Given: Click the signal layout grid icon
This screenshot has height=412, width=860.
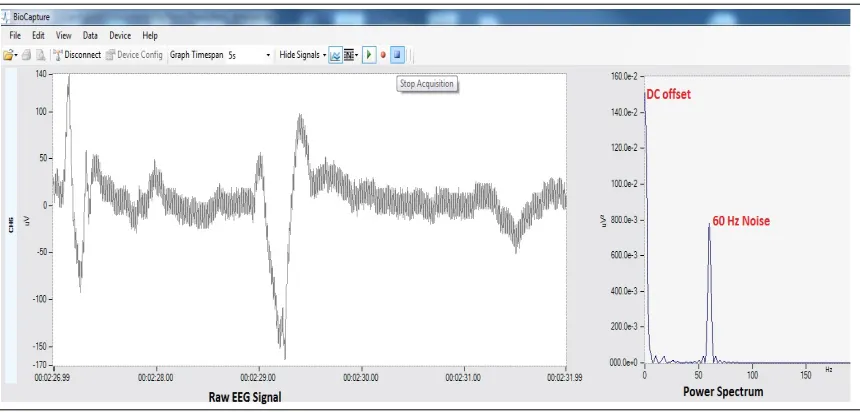Looking at the screenshot, I should click(x=349, y=55).
